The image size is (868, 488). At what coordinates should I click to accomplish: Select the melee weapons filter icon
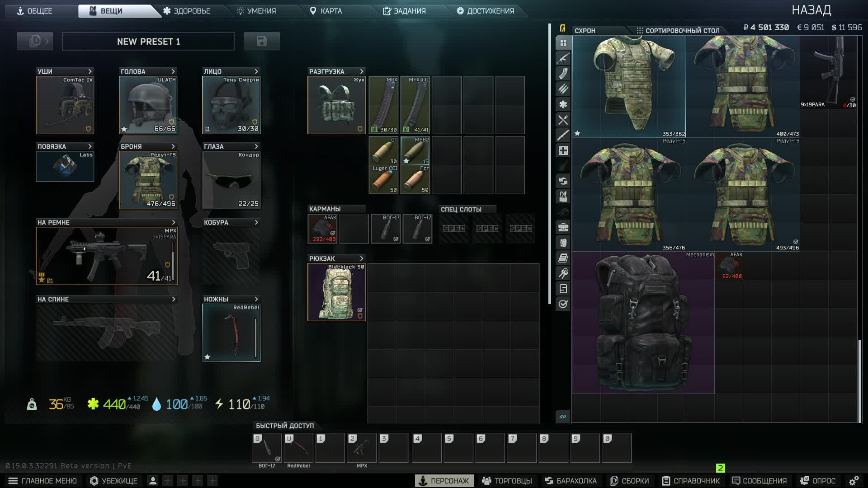[x=562, y=135]
